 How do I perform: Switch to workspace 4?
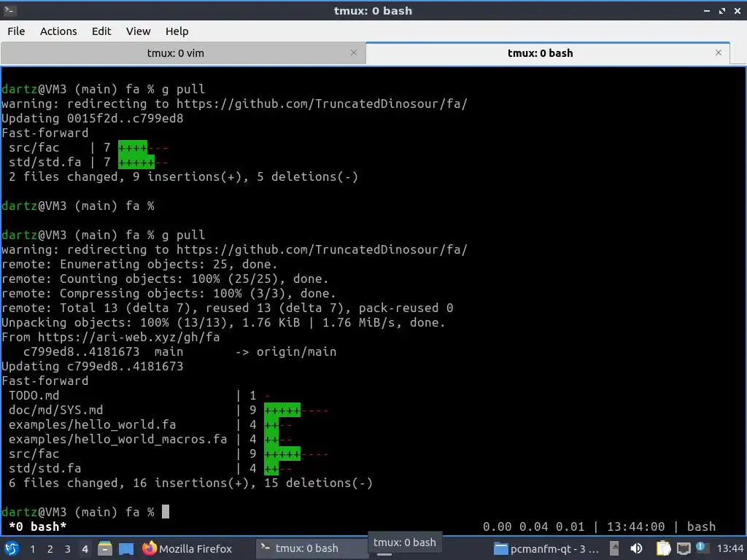[85, 549]
